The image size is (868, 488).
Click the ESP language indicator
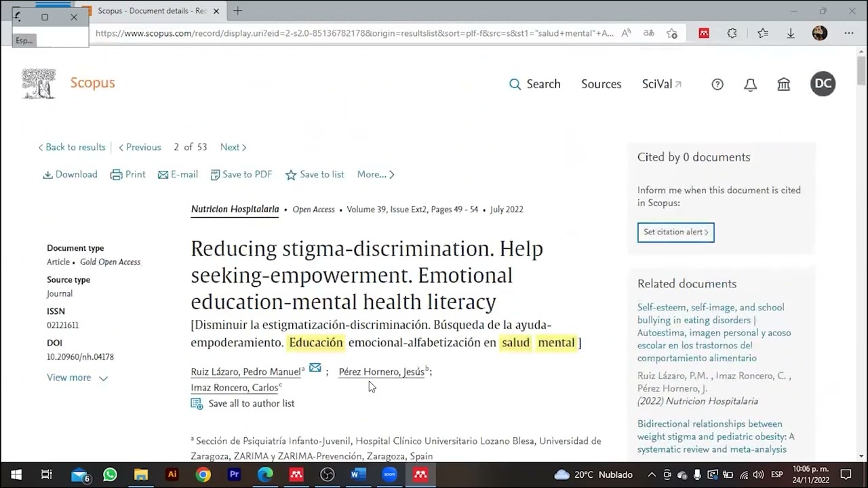pos(777,474)
